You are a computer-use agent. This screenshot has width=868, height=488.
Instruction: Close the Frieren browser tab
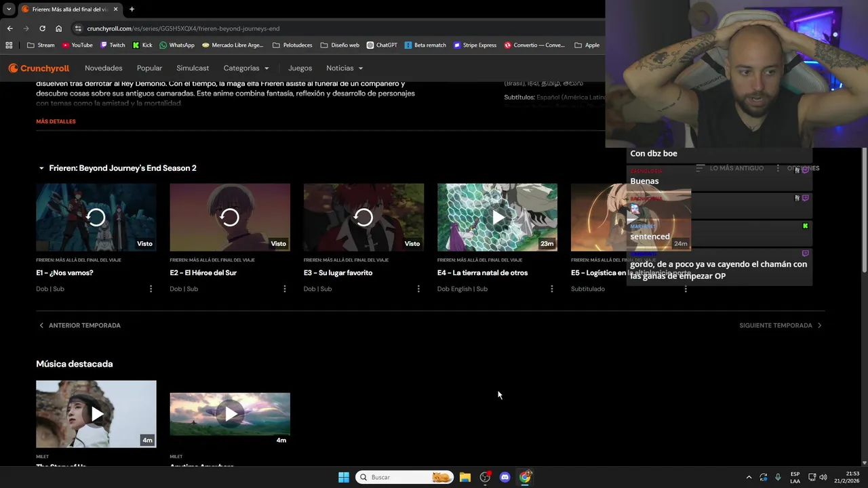[115, 9]
